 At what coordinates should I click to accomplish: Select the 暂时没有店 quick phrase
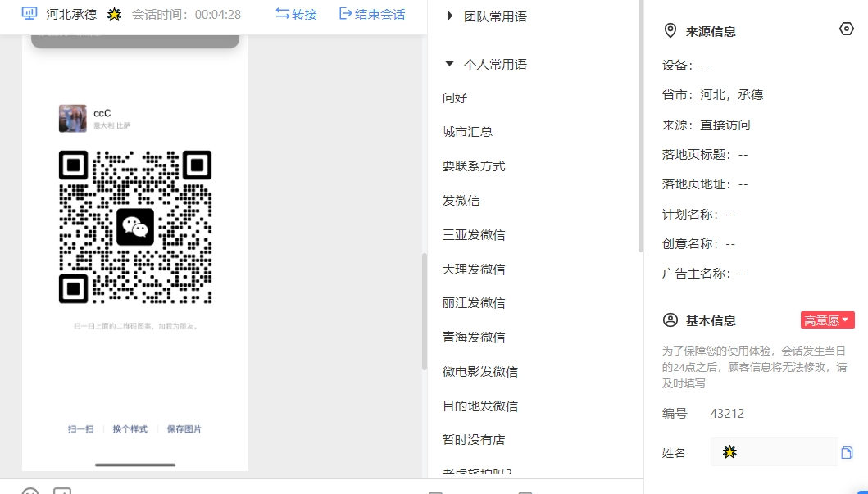click(474, 439)
